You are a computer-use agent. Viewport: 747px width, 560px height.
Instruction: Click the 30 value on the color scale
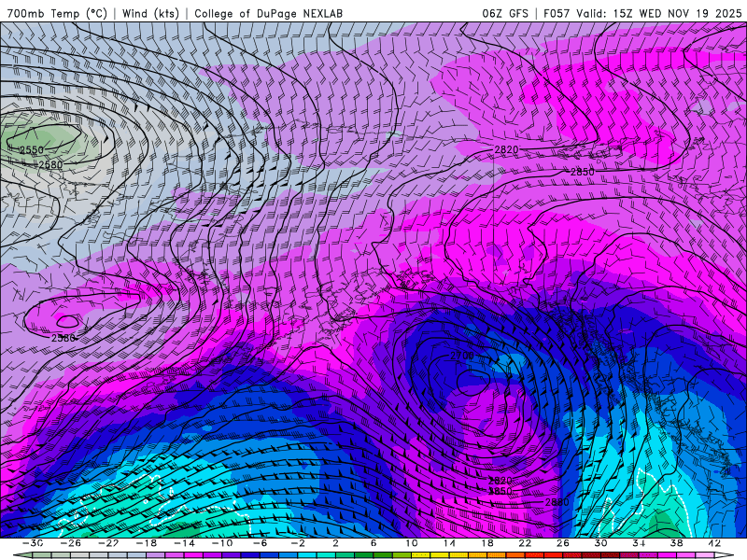[x=600, y=543]
